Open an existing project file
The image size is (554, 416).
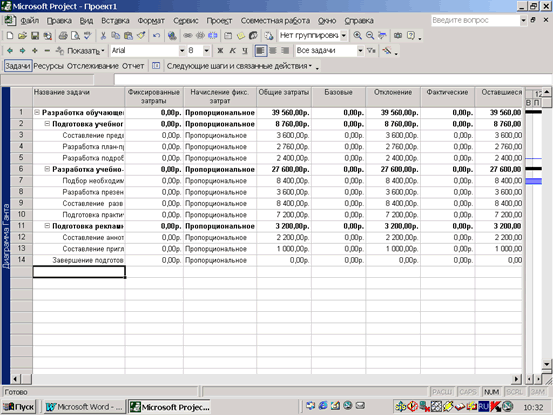pos(22,36)
